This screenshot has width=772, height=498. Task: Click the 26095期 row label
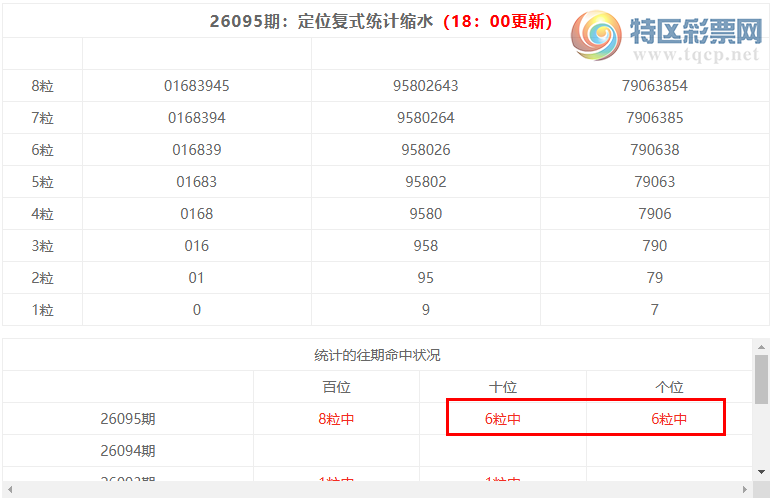(x=128, y=419)
